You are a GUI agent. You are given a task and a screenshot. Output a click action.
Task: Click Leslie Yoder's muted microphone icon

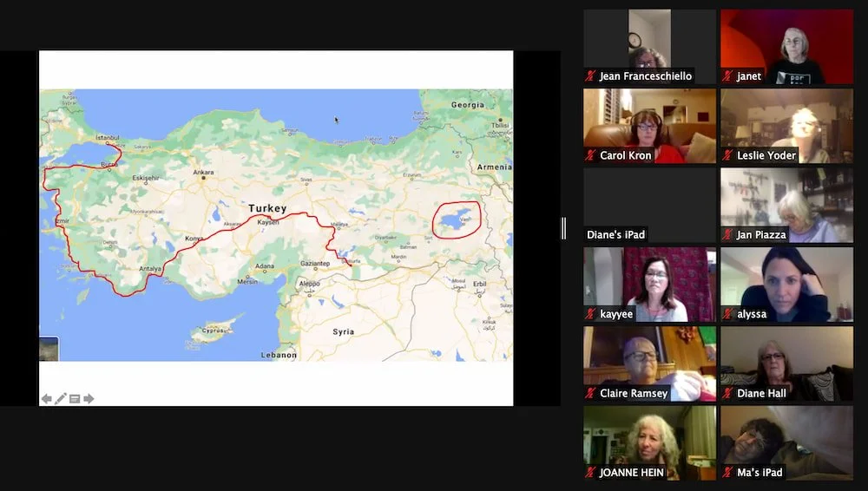click(x=727, y=155)
